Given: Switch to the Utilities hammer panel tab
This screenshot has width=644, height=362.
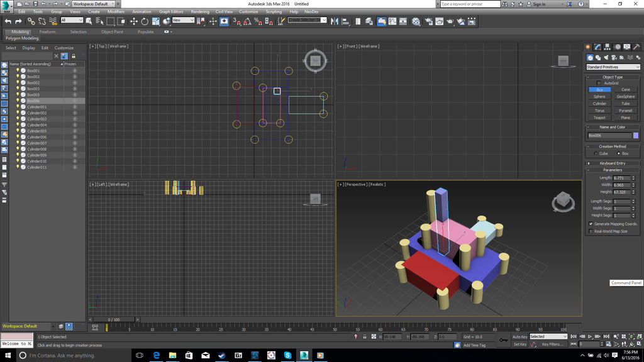Looking at the screenshot, I should pos(636,47).
